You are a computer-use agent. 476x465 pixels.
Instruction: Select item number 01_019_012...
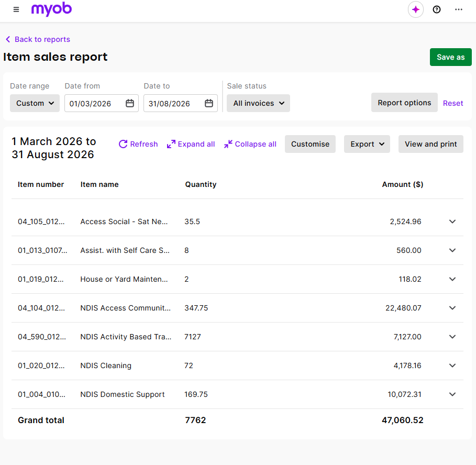(x=41, y=279)
